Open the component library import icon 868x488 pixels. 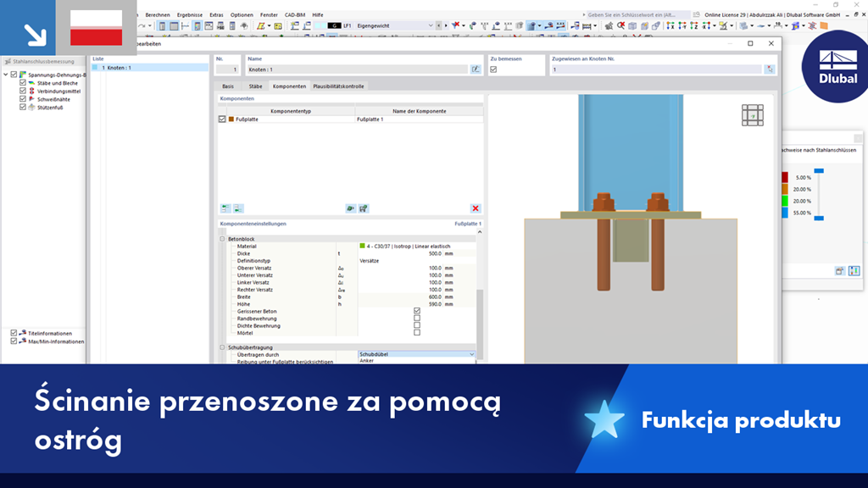point(350,209)
